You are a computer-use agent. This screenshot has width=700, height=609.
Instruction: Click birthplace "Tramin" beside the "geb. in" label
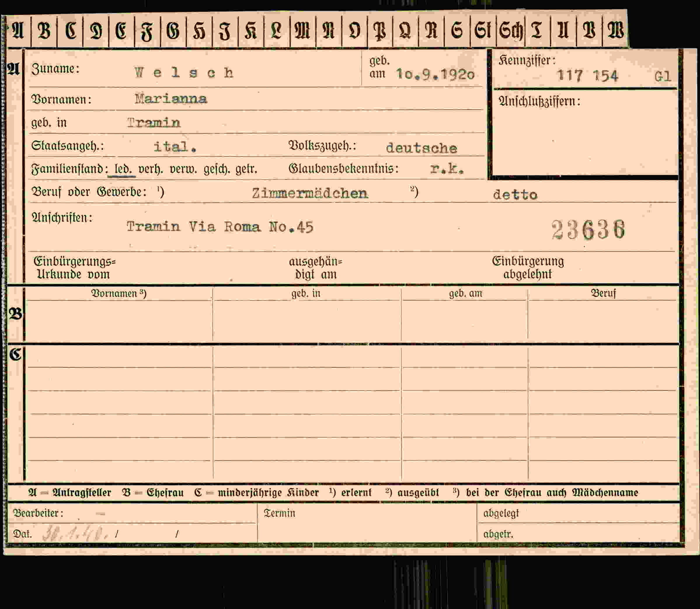coord(154,123)
